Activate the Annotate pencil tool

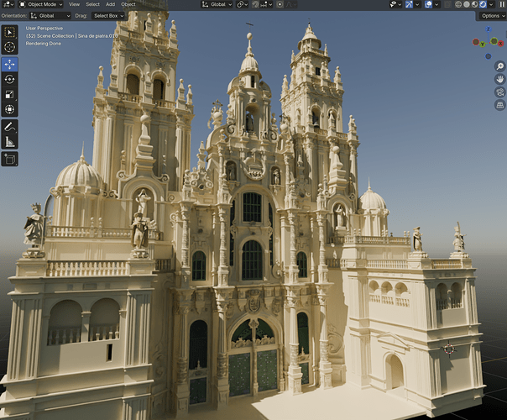point(10,127)
